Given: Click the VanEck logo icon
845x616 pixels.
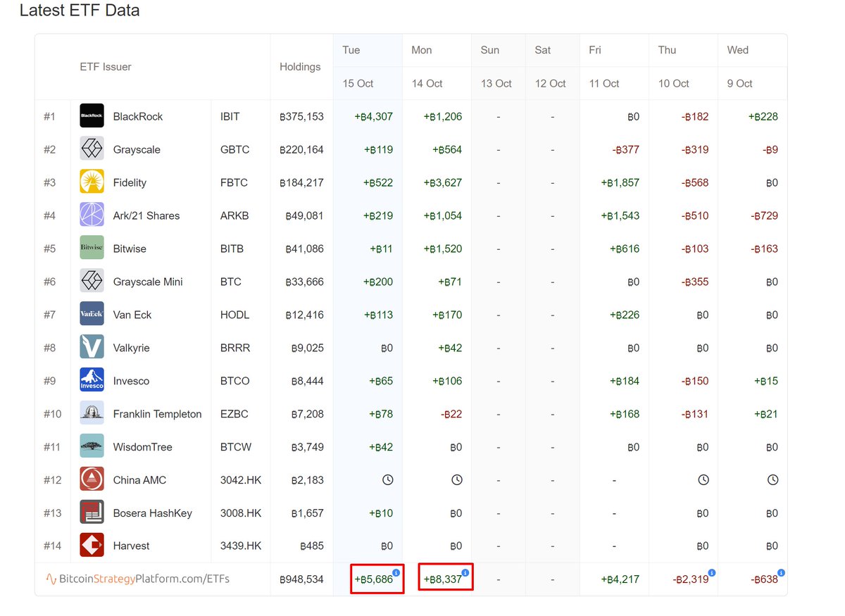Looking at the screenshot, I should click(92, 315).
